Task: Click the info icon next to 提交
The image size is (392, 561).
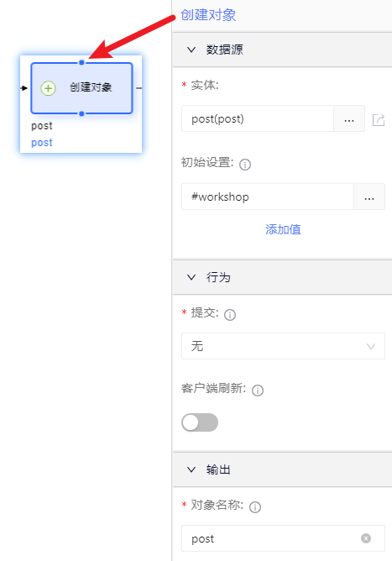Action: pyautogui.click(x=230, y=315)
